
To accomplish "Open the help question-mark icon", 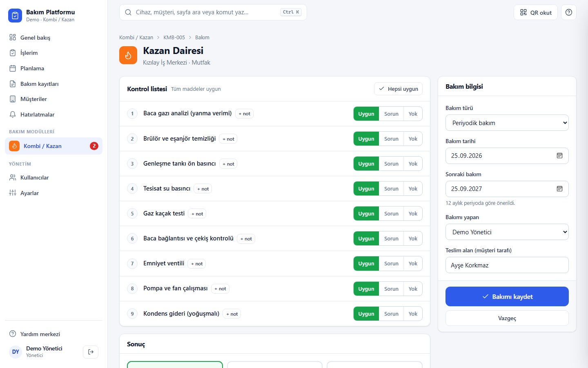I will 568,12.
